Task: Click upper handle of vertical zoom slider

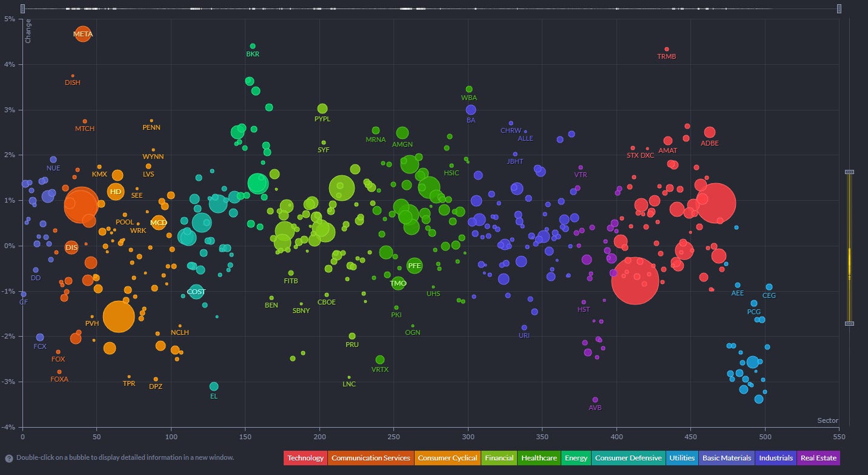Action: coord(849,172)
